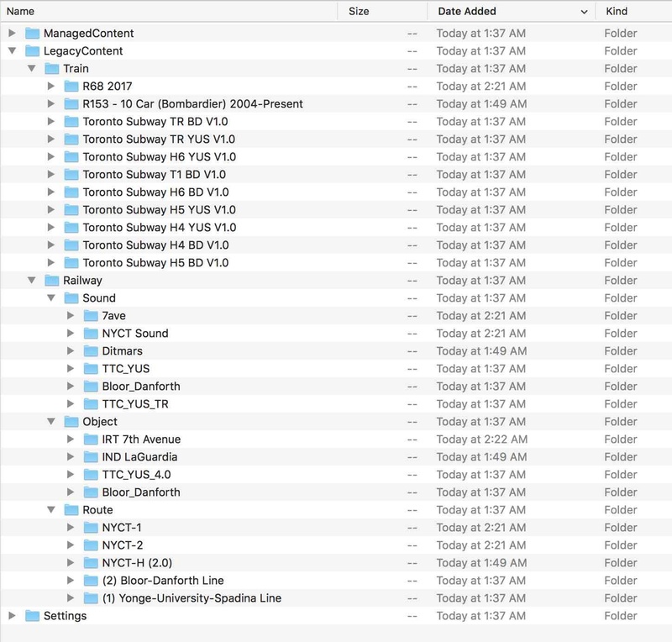Click the Toronto Subway H4 YUS folder icon
Viewport: 672px width, 642px height.
71,227
